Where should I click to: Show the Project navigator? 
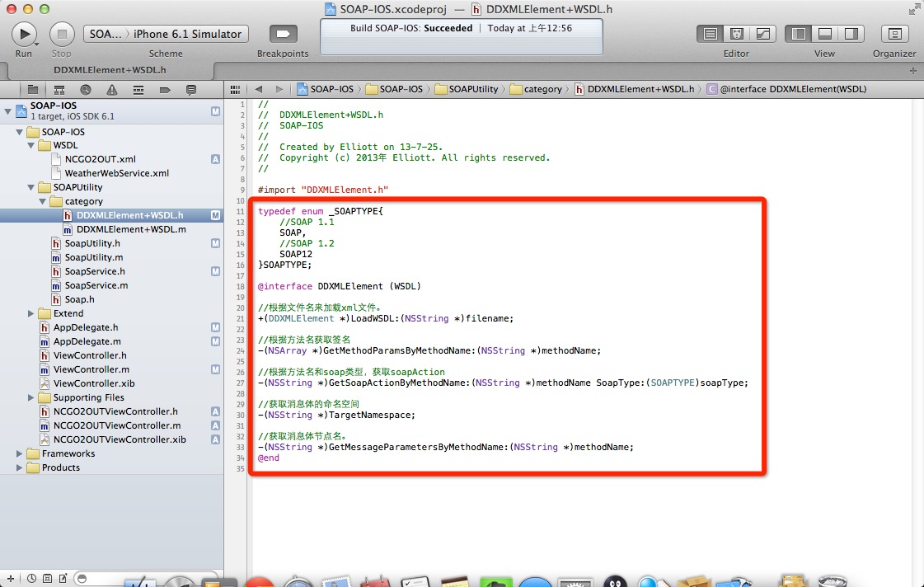[32, 90]
